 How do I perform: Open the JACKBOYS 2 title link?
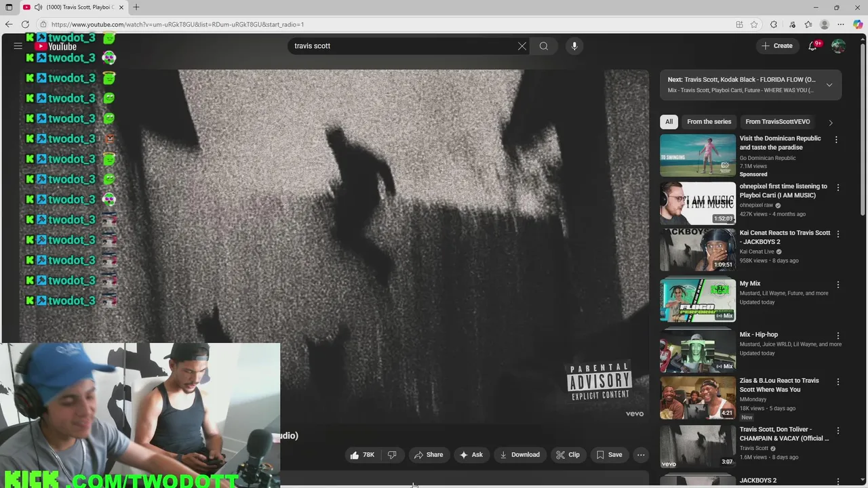[x=758, y=481]
